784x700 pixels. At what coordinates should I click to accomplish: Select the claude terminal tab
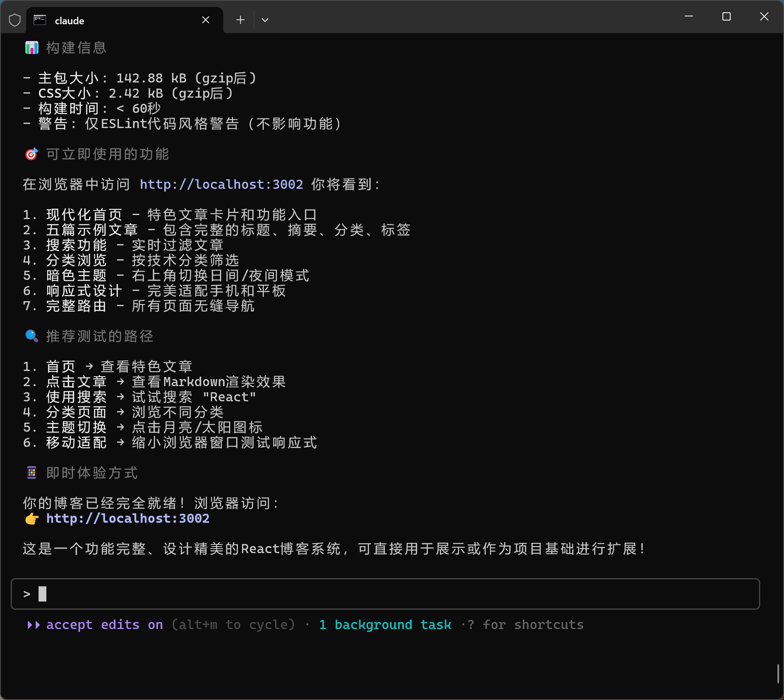click(69, 21)
